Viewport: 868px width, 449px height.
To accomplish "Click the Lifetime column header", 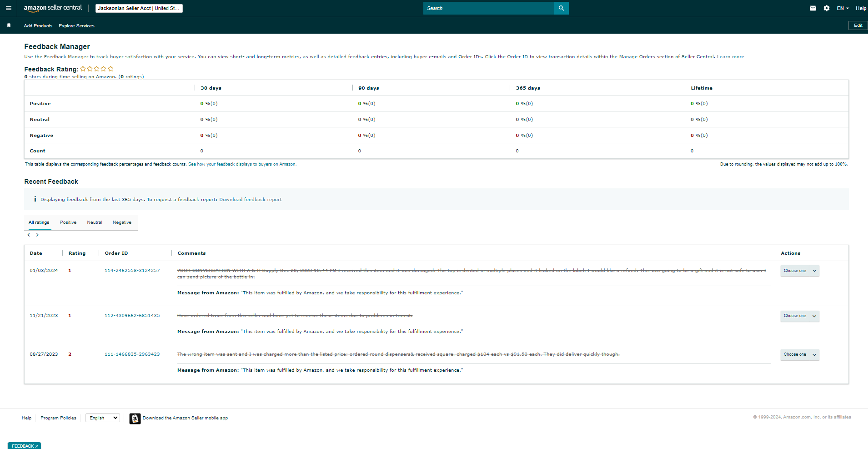I will pyautogui.click(x=702, y=88).
